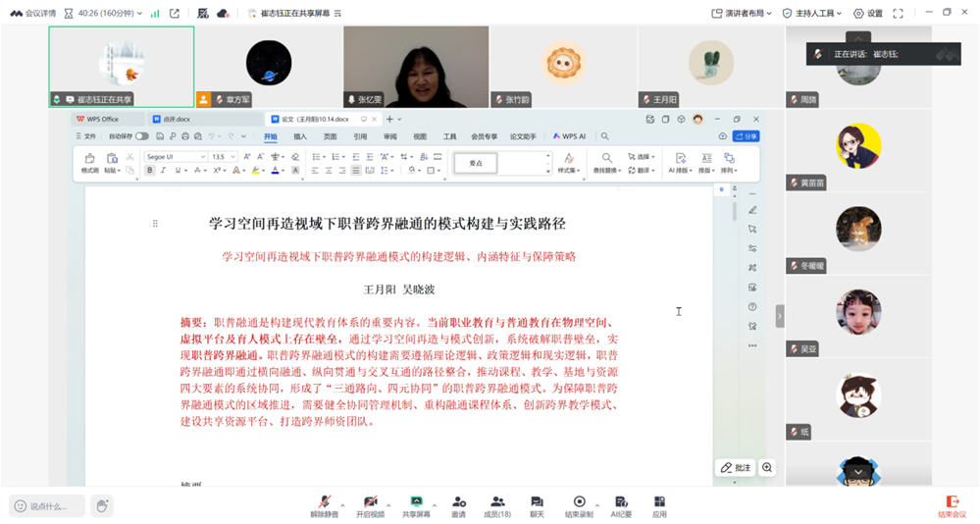Open the 插入 ribbon tab
980x524 pixels.
(x=300, y=136)
